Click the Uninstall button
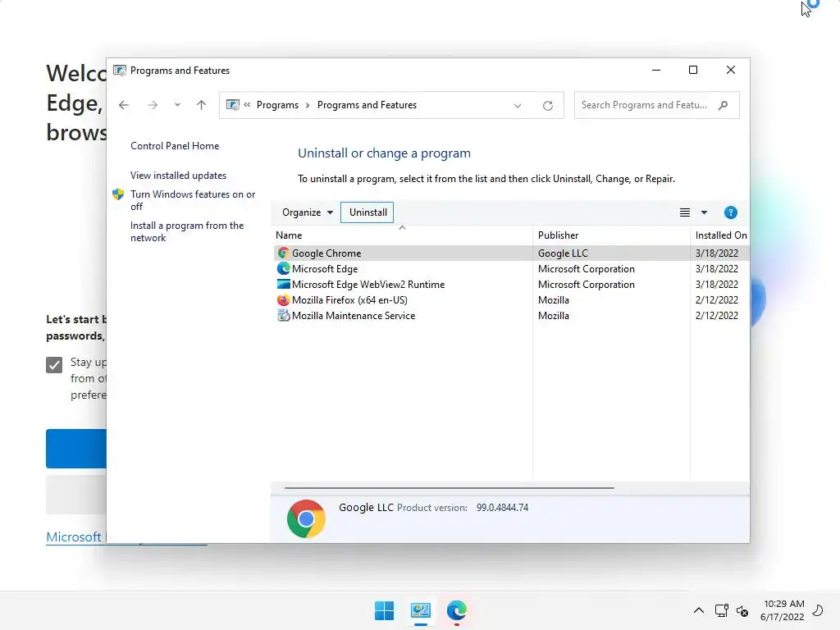Screen dimensions: 840x630 tap(367, 212)
